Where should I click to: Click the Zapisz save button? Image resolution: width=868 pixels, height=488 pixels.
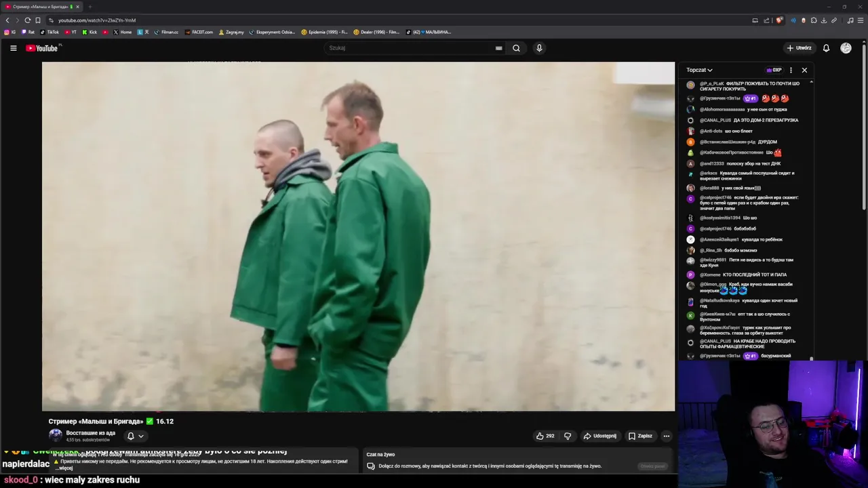point(640,436)
